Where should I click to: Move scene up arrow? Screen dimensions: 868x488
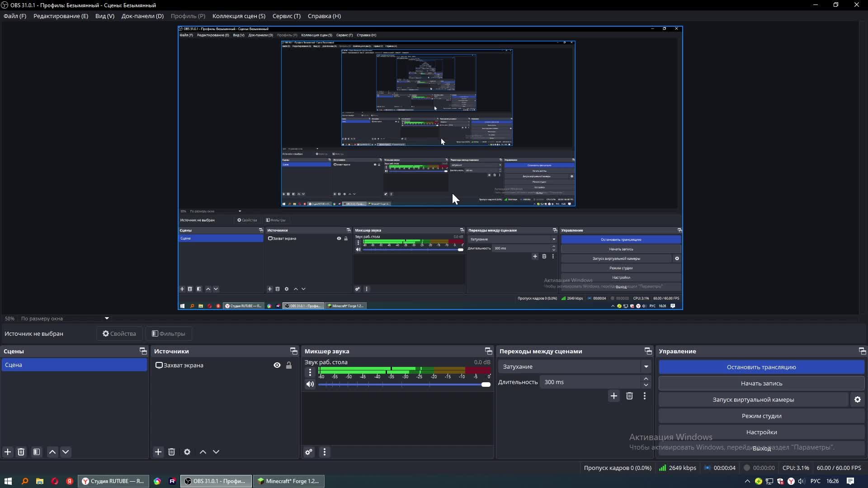(52, 452)
